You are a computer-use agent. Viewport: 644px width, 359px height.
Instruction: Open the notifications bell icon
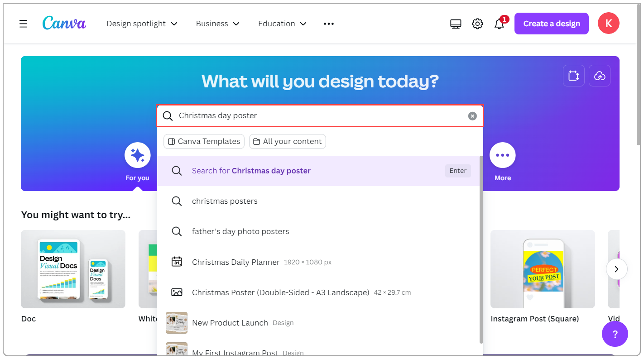[499, 23]
